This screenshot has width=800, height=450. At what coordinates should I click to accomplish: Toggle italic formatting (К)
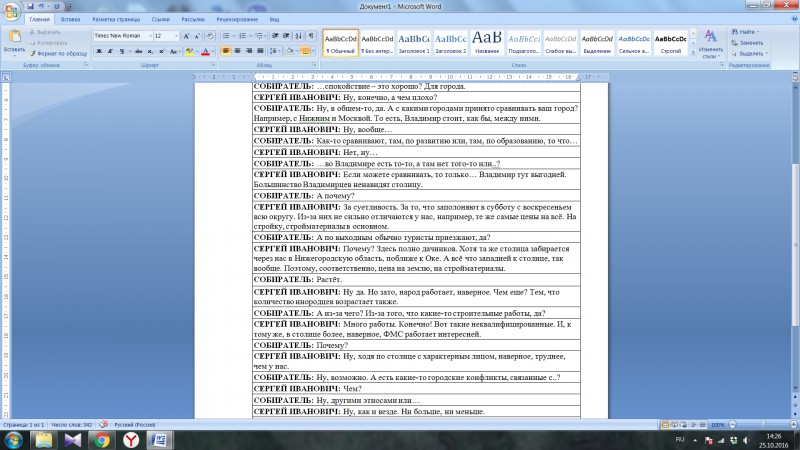click(x=110, y=51)
